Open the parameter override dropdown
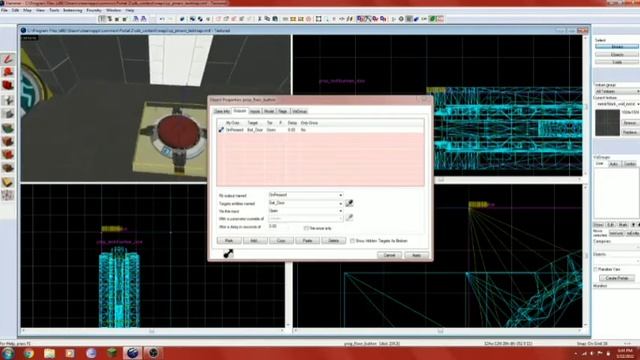Image resolution: width=640 pixels, height=360 pixels. [306, 218]
